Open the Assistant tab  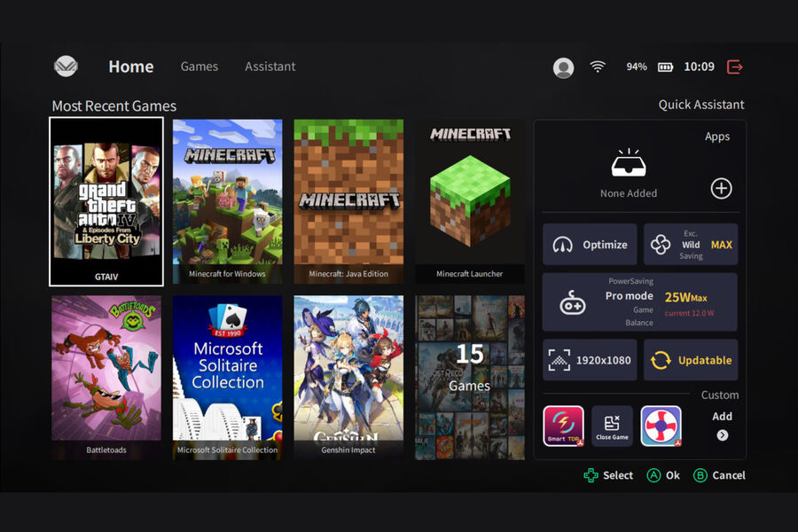[x=270, y=66]
